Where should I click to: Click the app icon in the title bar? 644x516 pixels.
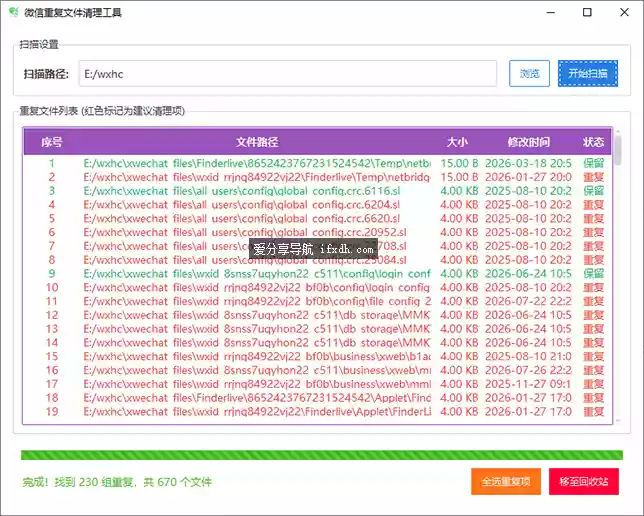click(x=14, y=12)
